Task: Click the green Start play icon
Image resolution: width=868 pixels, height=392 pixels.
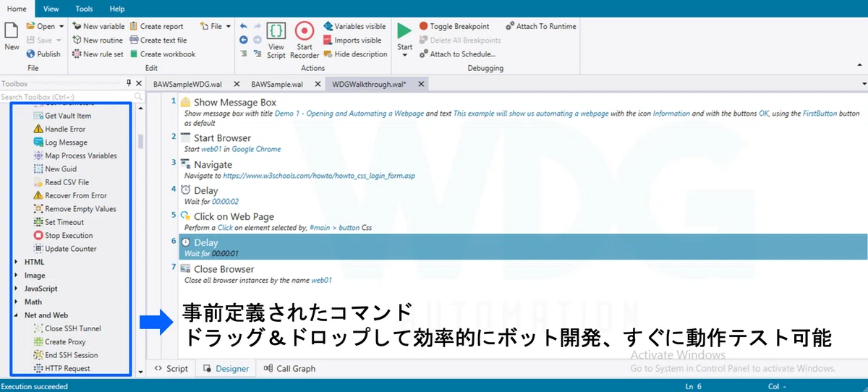Action: coord(404,30)
